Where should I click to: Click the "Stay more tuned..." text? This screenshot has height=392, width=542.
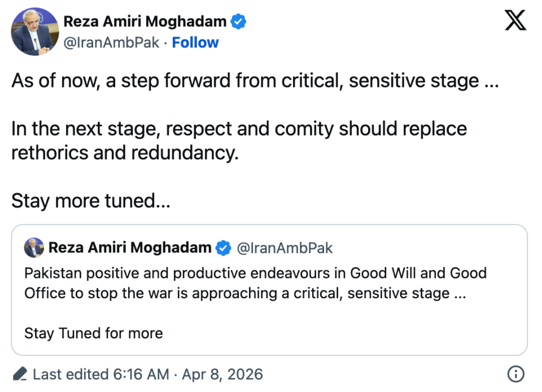90,201
